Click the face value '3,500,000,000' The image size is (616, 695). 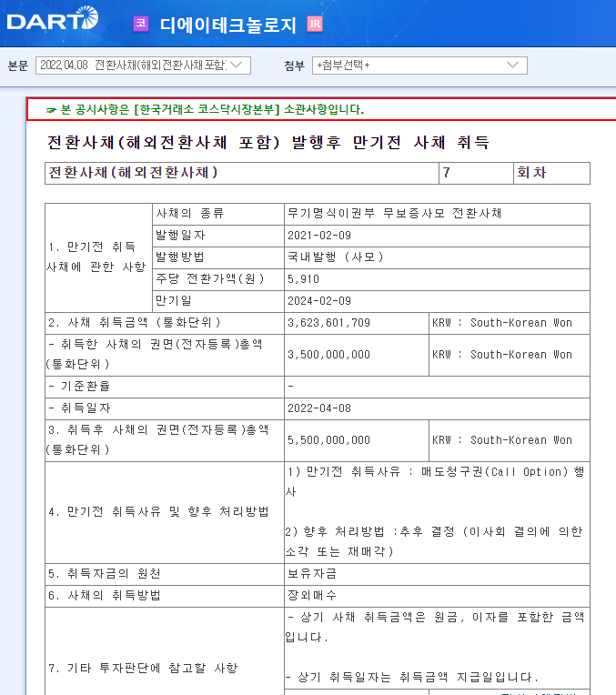[x=329, y=355]
